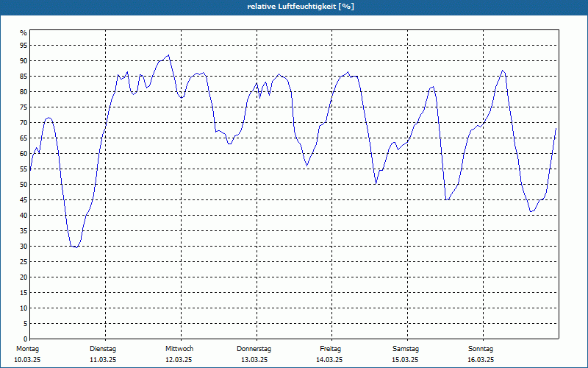The height and width of the screenshot is (368, 588).
Task: Click the y-axis value '50'
Action: tap(24, 185)
